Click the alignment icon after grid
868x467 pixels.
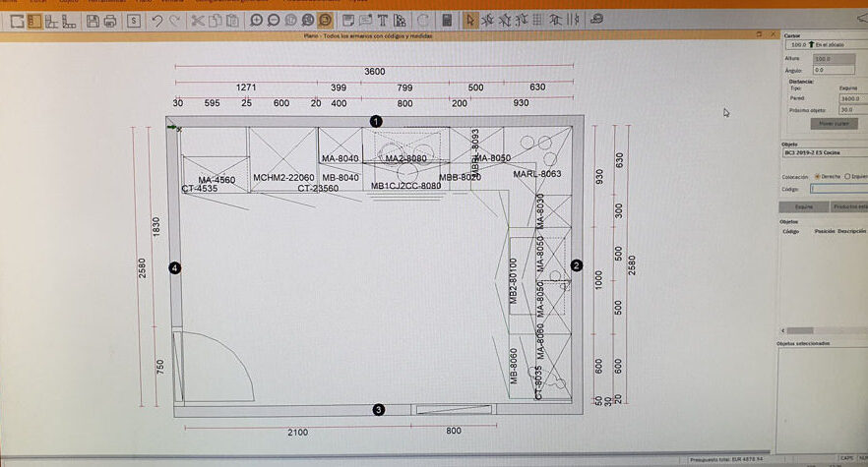point(555,21)
